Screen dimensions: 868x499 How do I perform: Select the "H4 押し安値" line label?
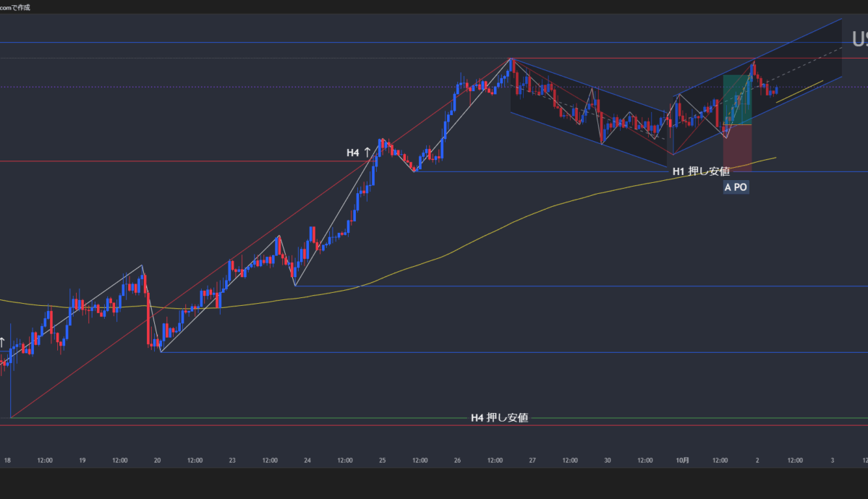(x=499, y=417)
